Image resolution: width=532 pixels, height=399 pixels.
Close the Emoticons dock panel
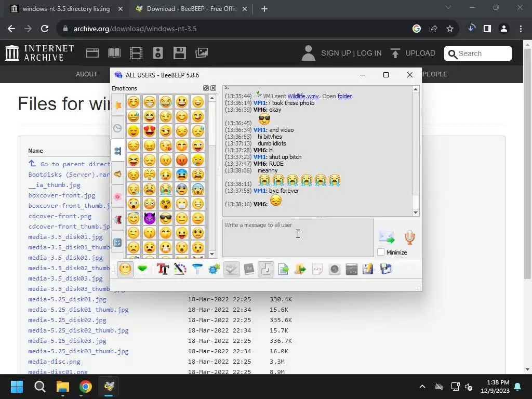point(213,88)
